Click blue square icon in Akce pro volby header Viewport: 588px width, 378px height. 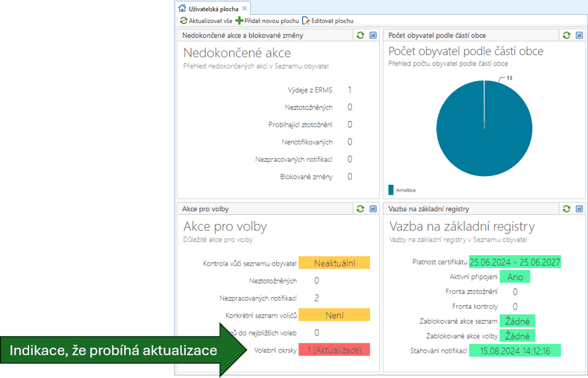pos(373,209)
